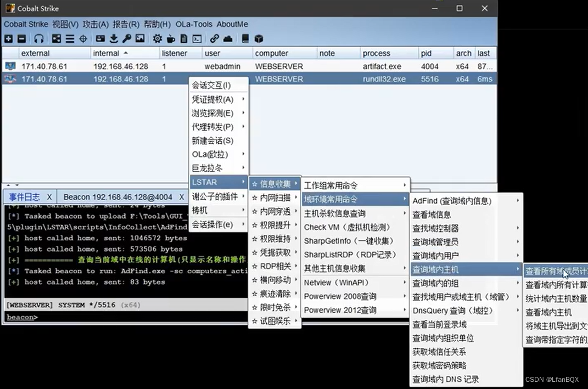
Task: Select the 获取域信任关系 menu item
Action: pyautogui.click(x=466, y=352)
